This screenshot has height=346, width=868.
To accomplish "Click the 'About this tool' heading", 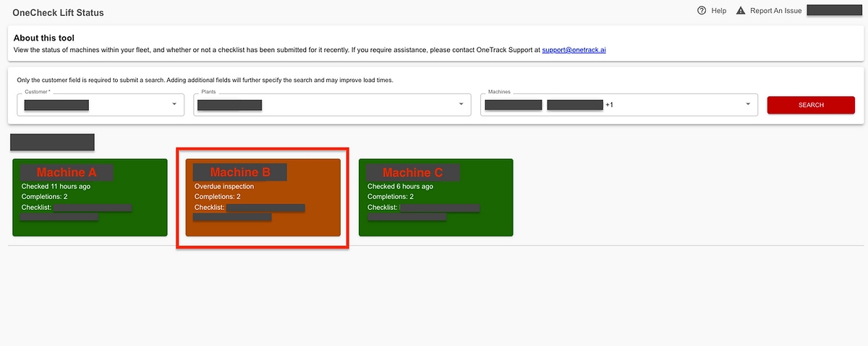I will pyautogui.click(x=44, y=38).
